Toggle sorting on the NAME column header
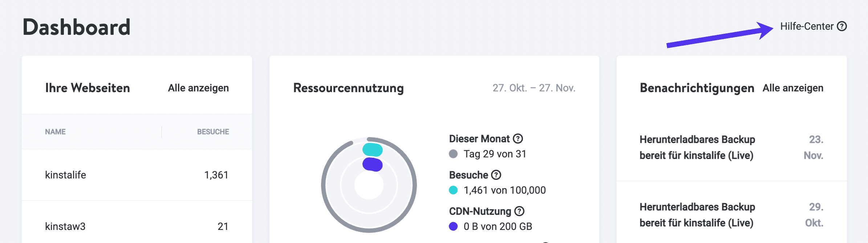Screen dimensions: 868x243 pyautogui.click(x=55, y=132)
